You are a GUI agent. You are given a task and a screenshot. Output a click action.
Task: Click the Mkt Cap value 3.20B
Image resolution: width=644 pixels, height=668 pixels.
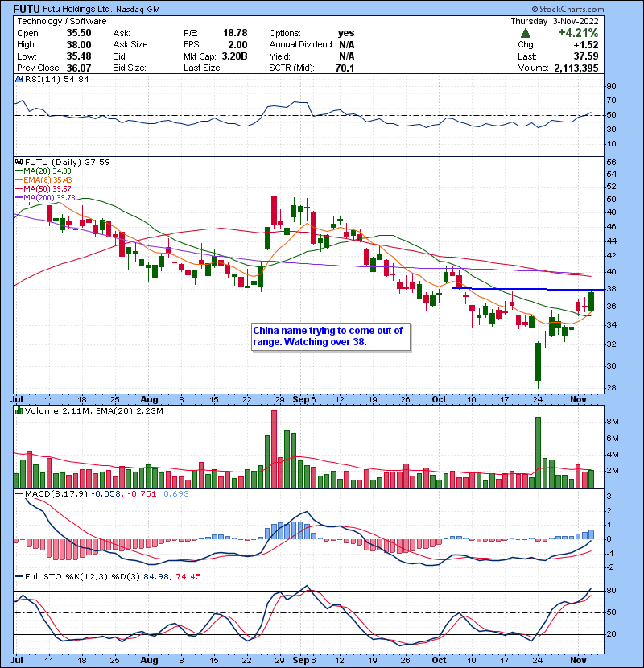(x=234, y=56)
